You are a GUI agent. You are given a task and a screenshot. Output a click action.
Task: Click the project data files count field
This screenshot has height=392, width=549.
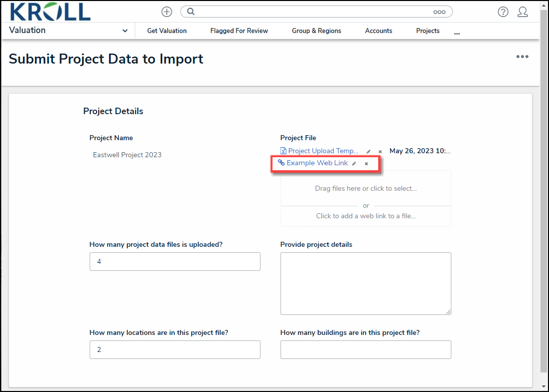tap(175, 261)
